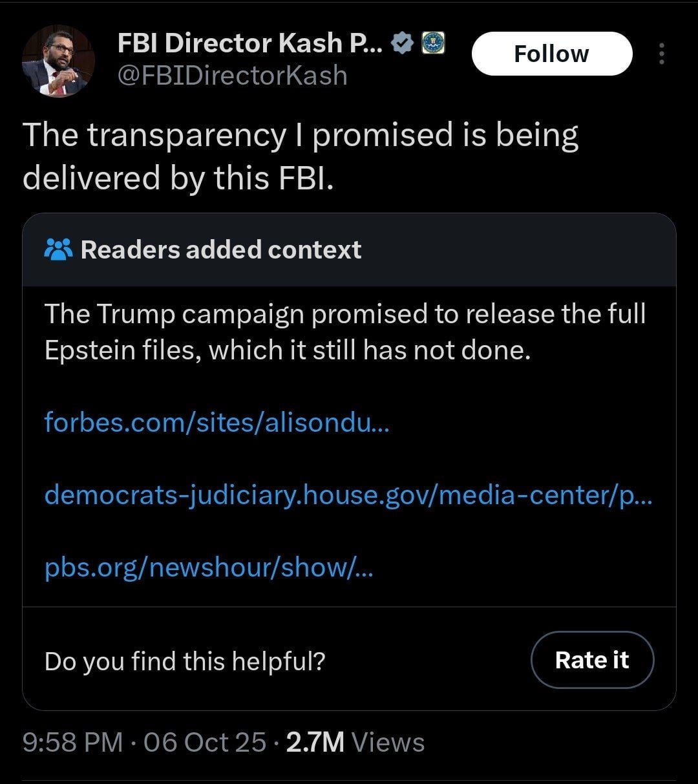Click the community notes people icon

pos(59,249)
